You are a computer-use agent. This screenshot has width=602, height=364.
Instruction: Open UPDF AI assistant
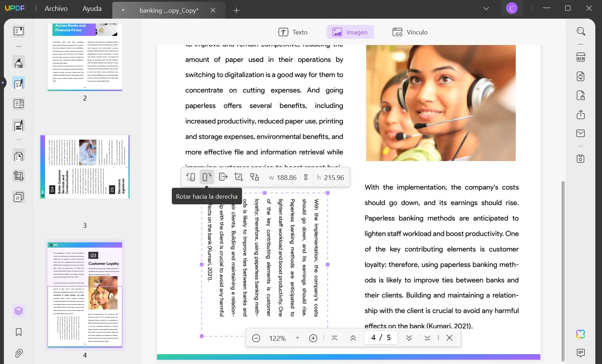(x=581, y=334)
